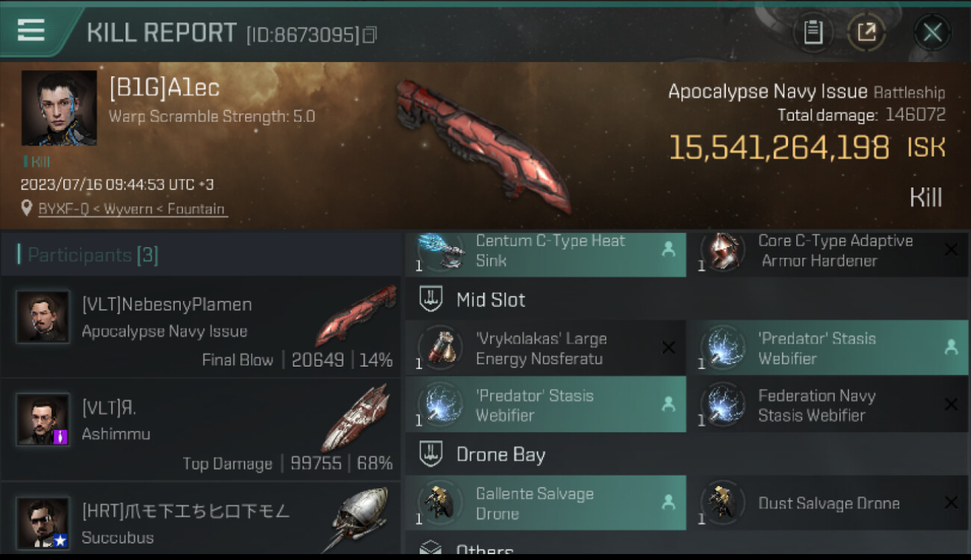Open the hamburger main menu
The width and height of the screenshot is (971, 560).
coord(31,31)
